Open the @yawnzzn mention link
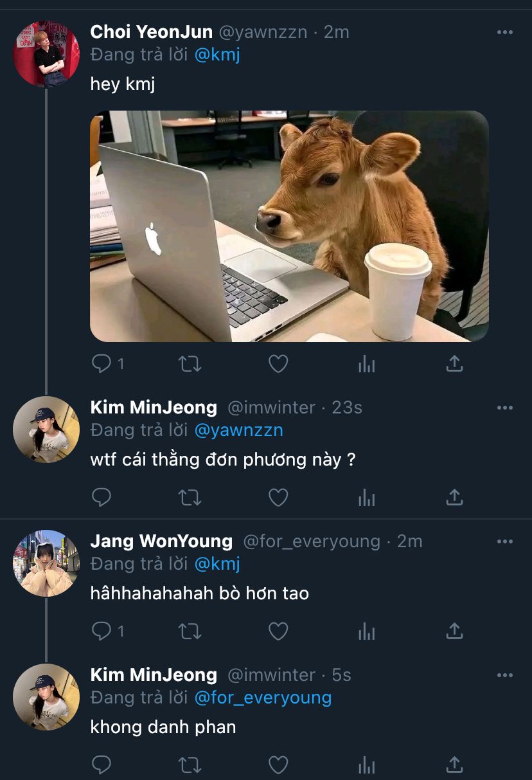This screenshot has height=780, width=532. [x=238, y=430]
